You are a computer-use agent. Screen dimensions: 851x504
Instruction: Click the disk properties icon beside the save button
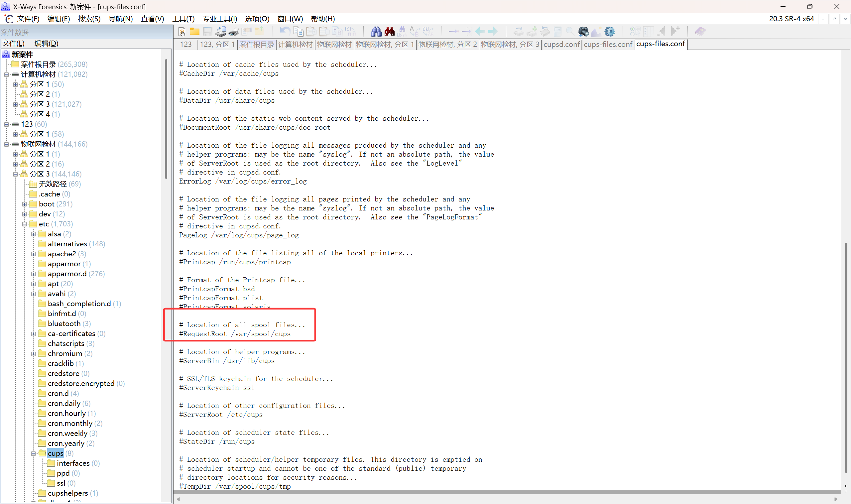click(221, 32)
